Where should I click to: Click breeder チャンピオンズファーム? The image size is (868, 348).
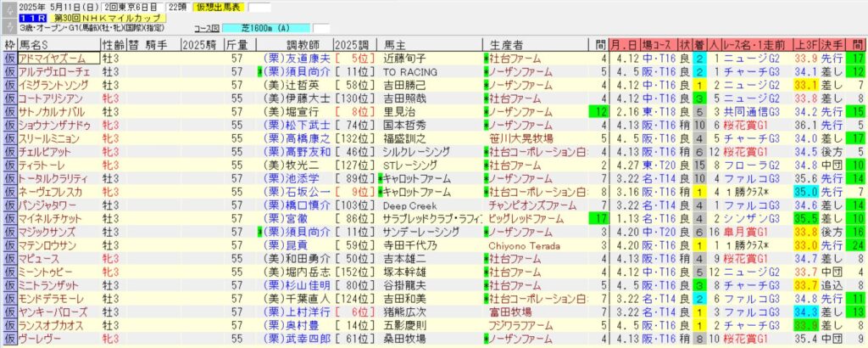(x=532, y=205)
